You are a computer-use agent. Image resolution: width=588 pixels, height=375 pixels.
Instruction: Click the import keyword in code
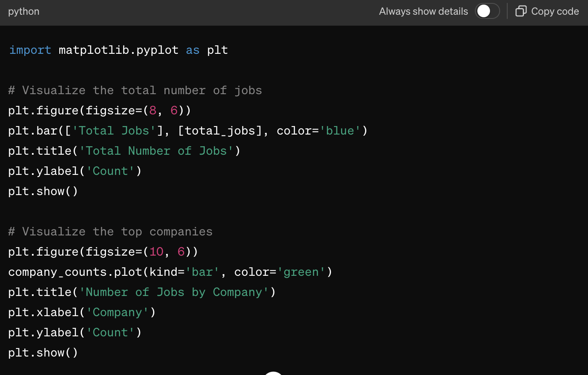click(x=30, y=50)
